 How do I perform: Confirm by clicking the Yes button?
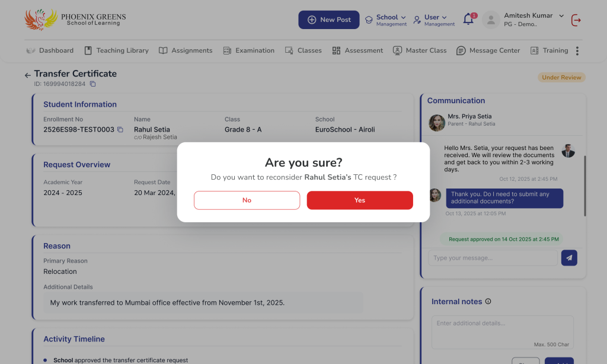(360, 200)
